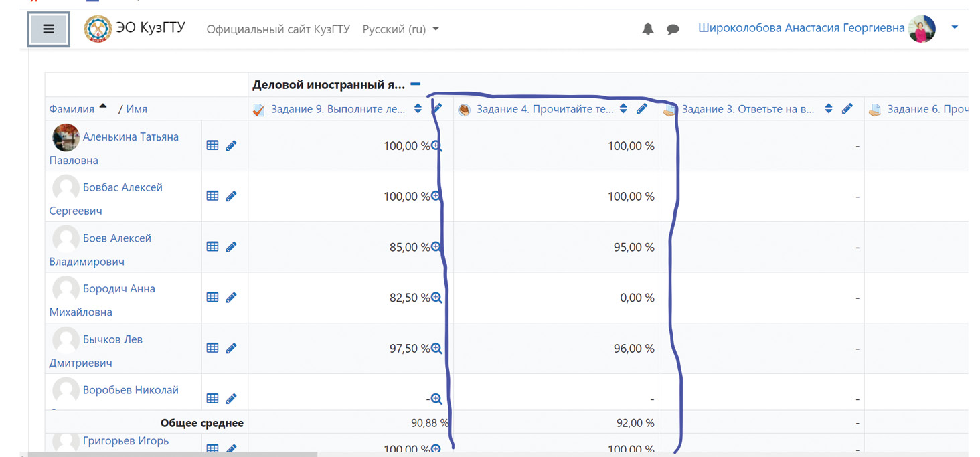Sort students by Фамилия
This screenshot has height=457, width=980.
(71, 109)
